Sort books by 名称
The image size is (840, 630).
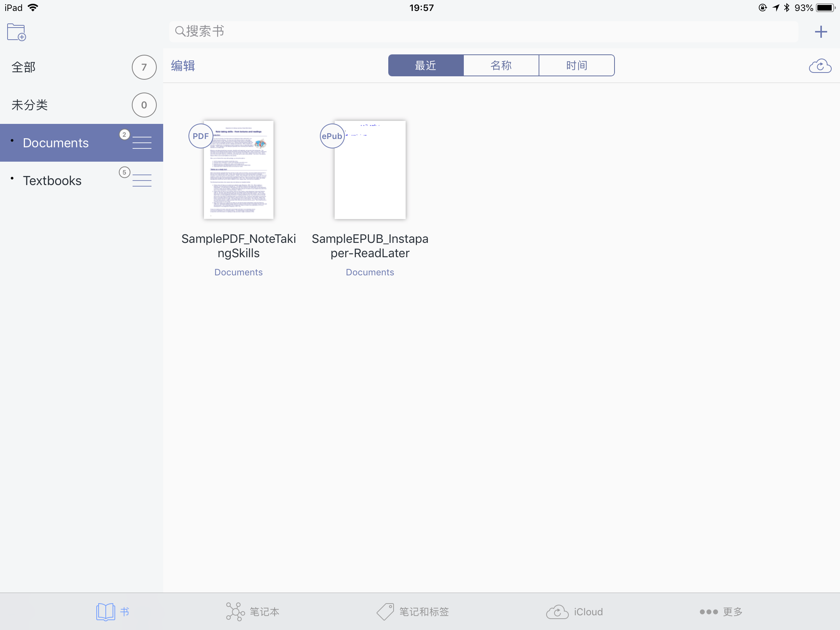(501, 66)
